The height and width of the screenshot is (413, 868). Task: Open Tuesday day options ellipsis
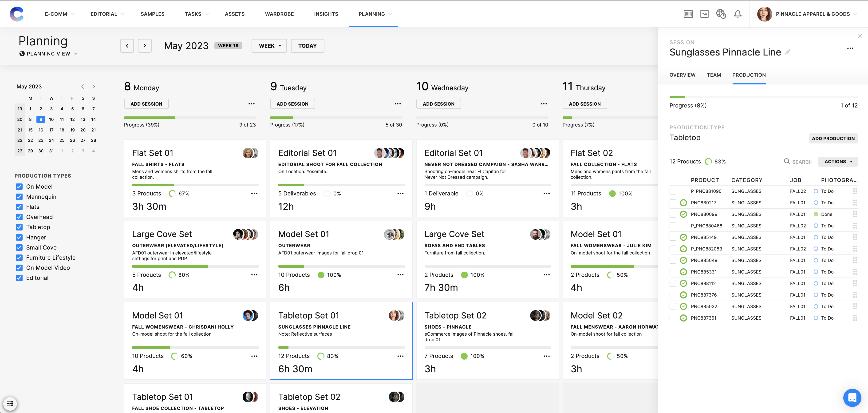398,104
